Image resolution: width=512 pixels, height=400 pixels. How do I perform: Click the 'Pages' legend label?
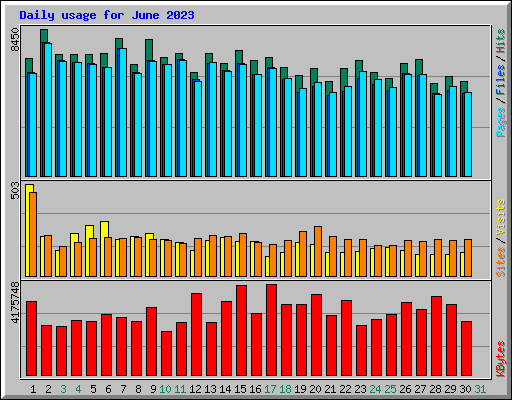[x=500, y=122]
